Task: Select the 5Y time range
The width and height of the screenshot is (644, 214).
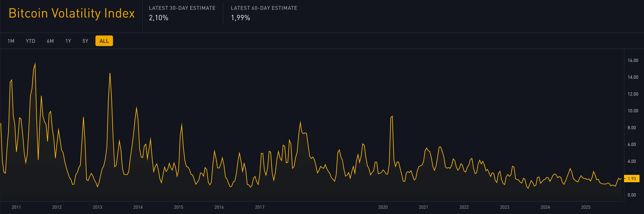Action: pos(85,41)
